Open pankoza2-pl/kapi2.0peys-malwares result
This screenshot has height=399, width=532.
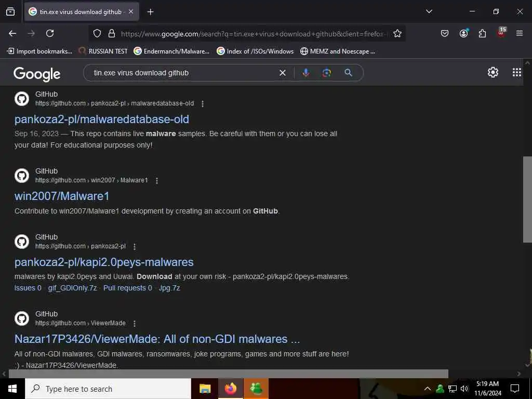click(x=104, y=262)
